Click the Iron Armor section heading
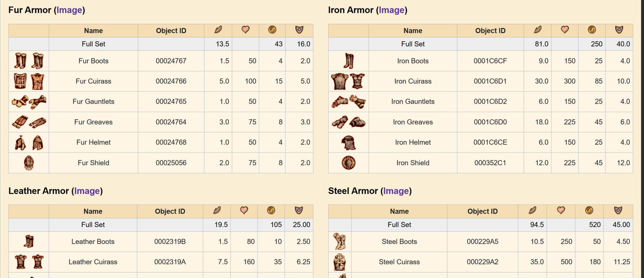644x278 pixels. [x=368, y=10]
